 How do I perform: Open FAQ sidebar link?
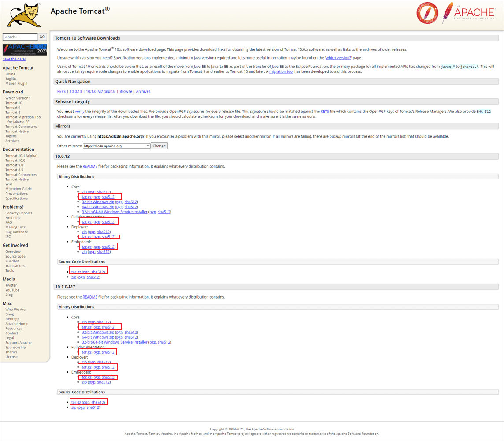click(9, 222)
